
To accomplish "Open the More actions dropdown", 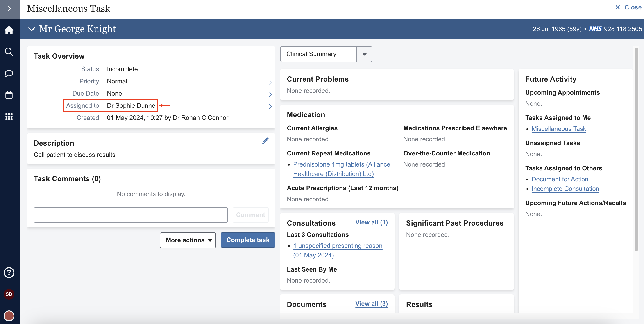I will pyautogui.click(x=188, y=240).
